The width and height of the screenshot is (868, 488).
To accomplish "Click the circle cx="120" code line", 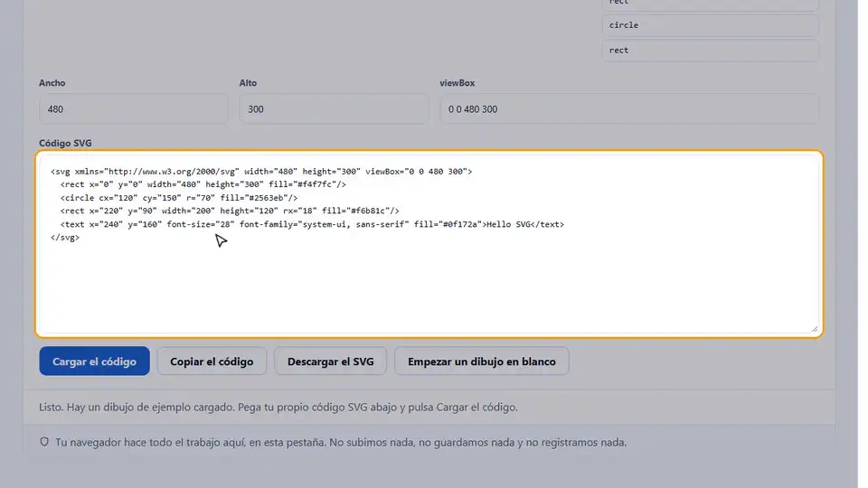I will point(179,198).
